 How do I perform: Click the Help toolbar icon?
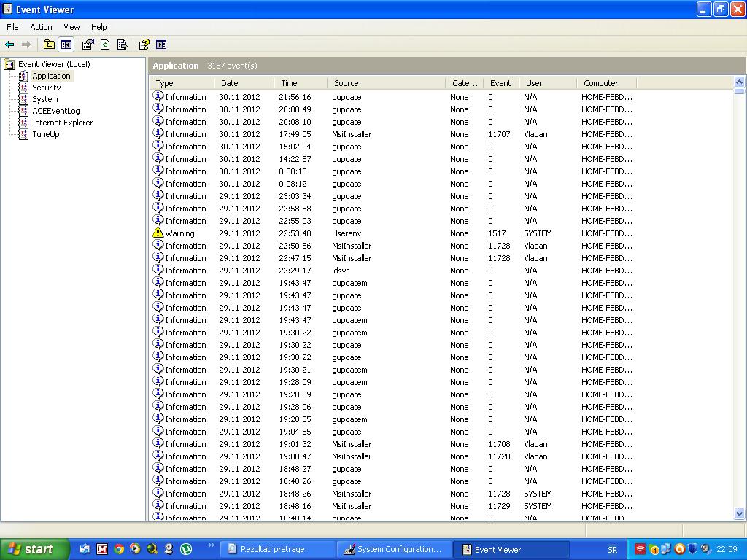[144, 44]
